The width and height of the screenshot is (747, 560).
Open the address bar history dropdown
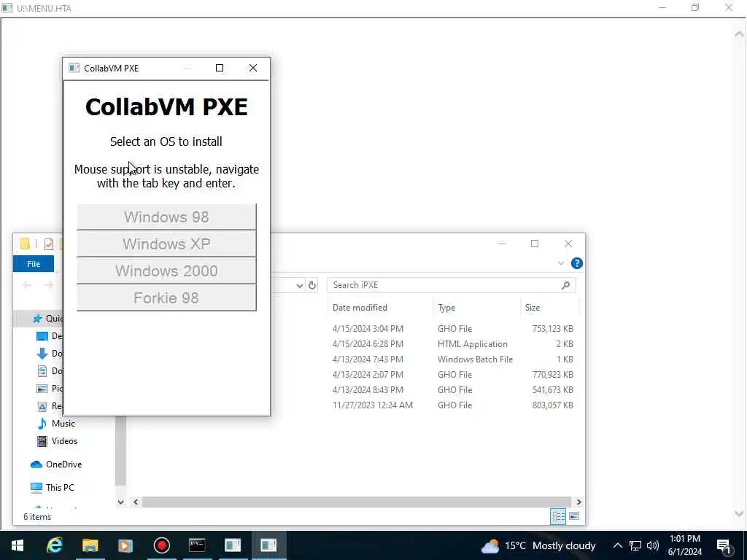click(x=299, y=286)
